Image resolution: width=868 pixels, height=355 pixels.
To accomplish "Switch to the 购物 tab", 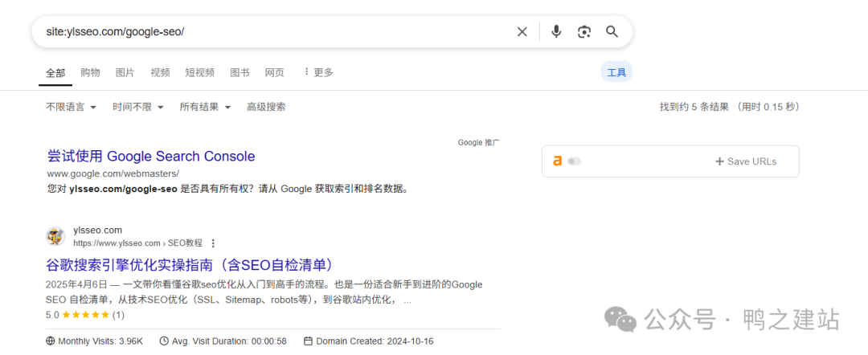I will (x=90, y=72).
